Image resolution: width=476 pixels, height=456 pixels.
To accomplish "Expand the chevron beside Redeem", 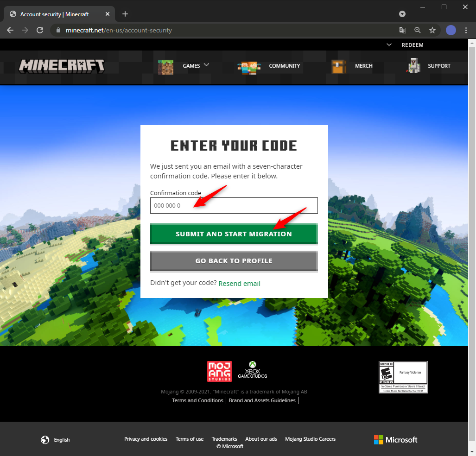I will 389,45.
